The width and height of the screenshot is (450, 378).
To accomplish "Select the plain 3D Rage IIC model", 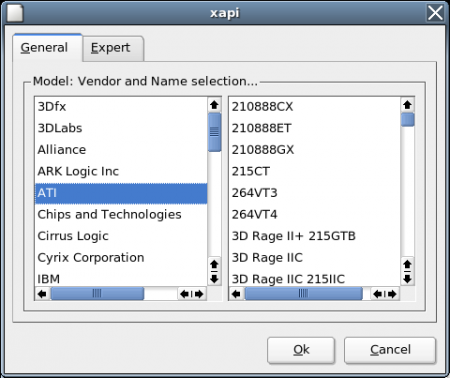I will tap(314, 258).
